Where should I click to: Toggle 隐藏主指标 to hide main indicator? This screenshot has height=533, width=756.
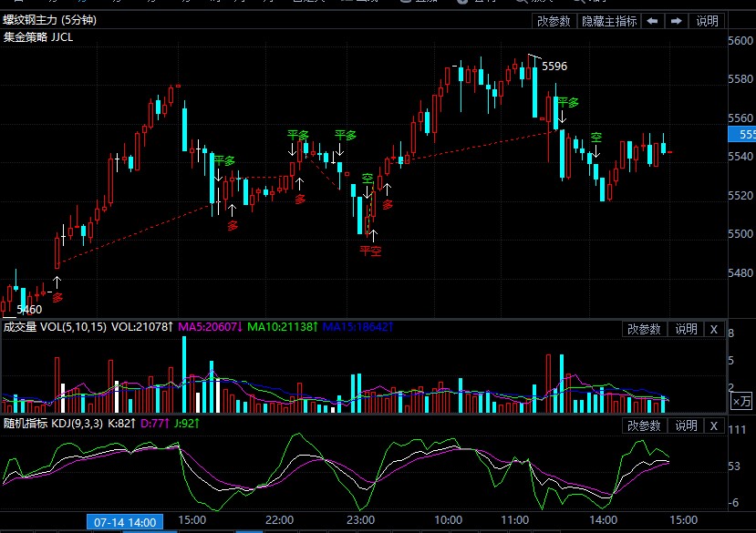[x=609, y=21]
